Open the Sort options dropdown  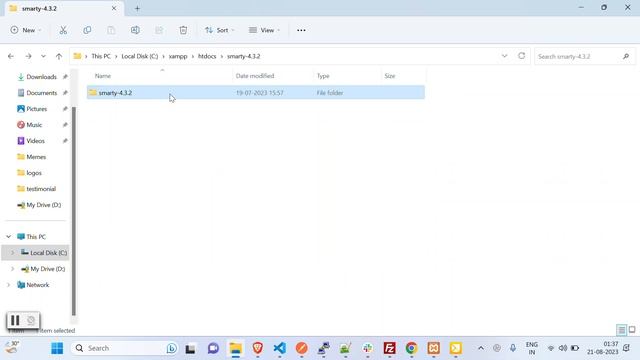pyautogui.click(x=220, y=30)
